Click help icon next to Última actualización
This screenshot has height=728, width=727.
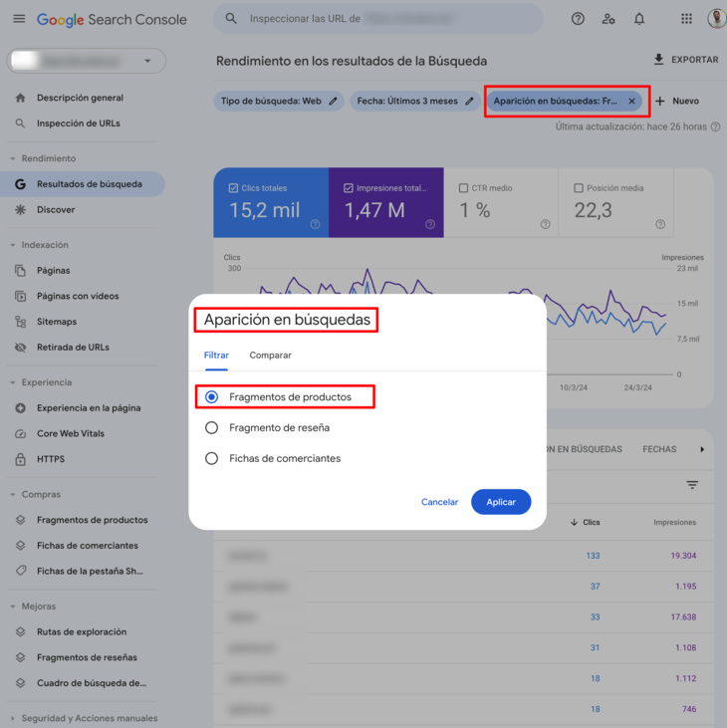click(x=715, y=126)
